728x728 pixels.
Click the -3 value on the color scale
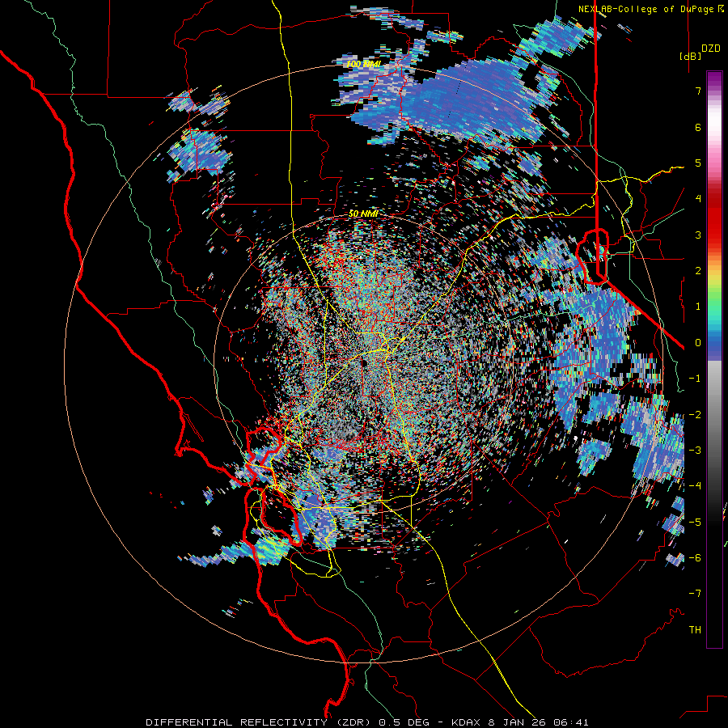click(x=695, y=451)
